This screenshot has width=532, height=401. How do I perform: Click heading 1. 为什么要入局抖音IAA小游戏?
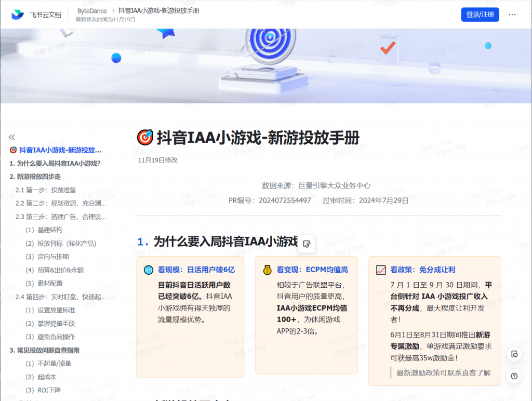click(x=217, y=242)
